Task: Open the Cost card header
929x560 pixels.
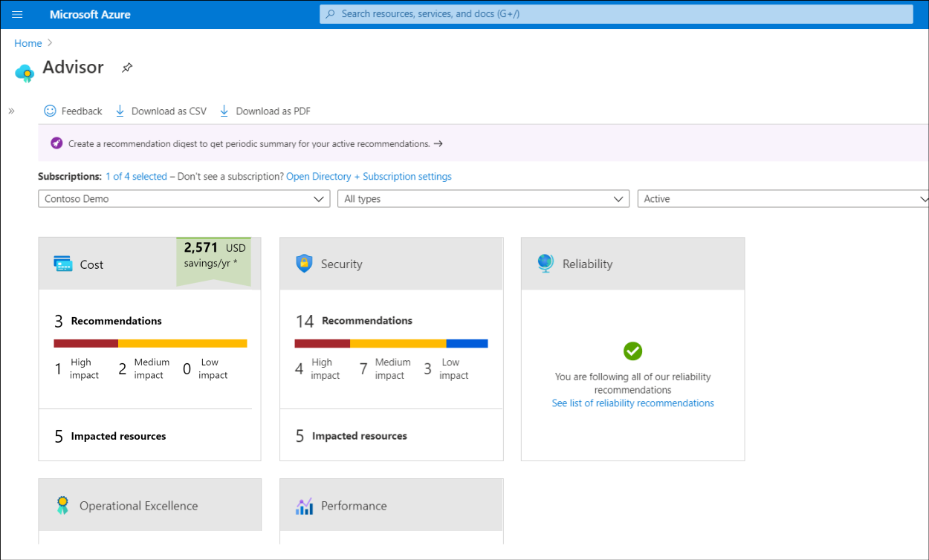Action: click(x=149, y=264)
